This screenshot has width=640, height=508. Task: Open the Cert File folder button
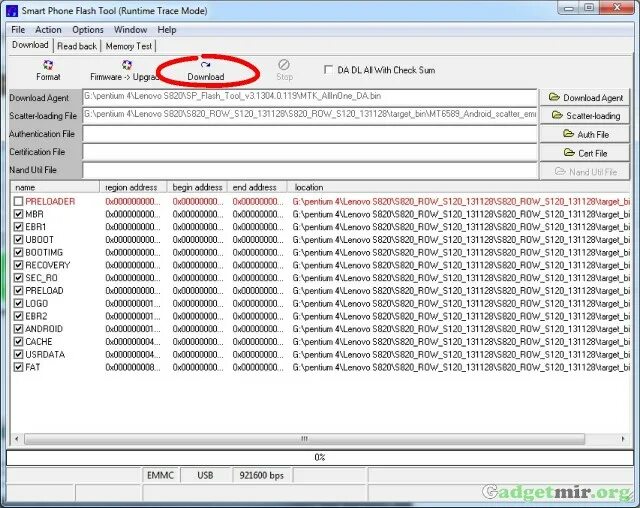[x=585, y=153]
